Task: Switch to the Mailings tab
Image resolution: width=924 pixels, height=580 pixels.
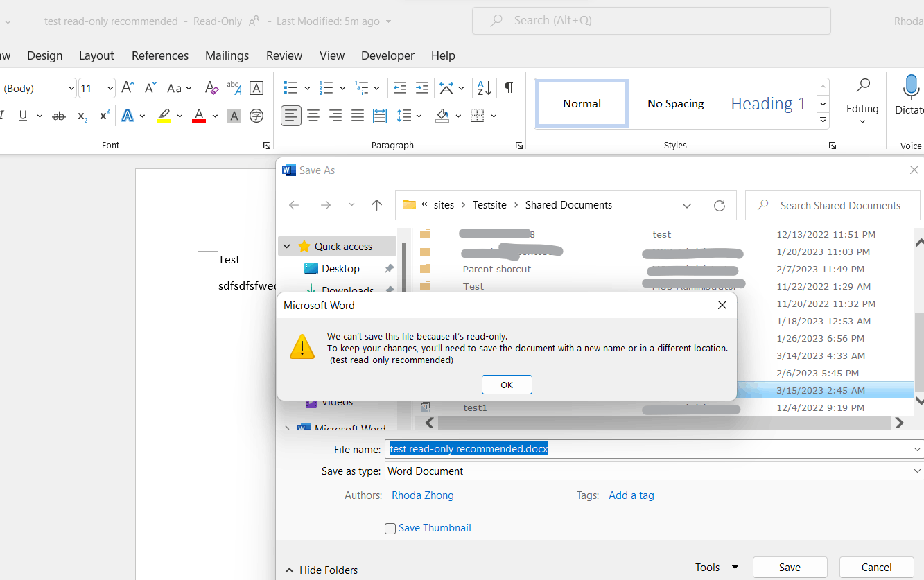Action: (227, 55)
